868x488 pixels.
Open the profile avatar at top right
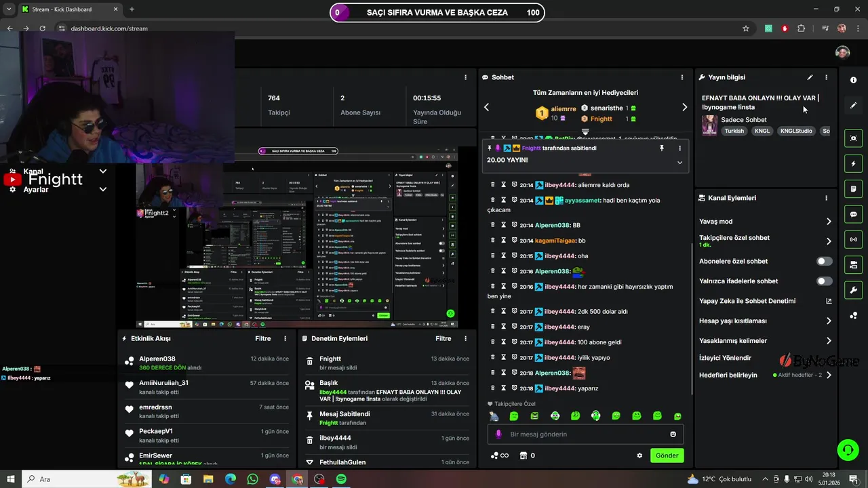coord(842,53)
